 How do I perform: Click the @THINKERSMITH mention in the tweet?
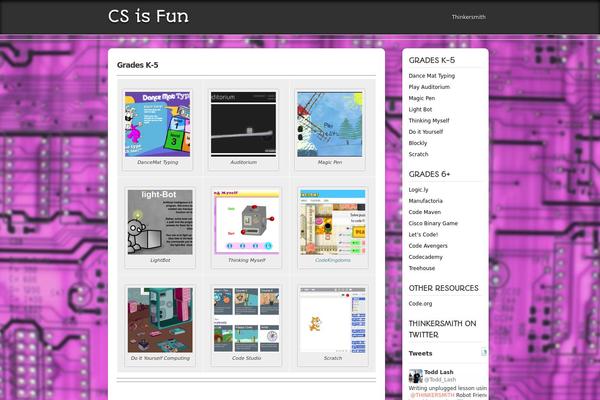coord(432,395)
